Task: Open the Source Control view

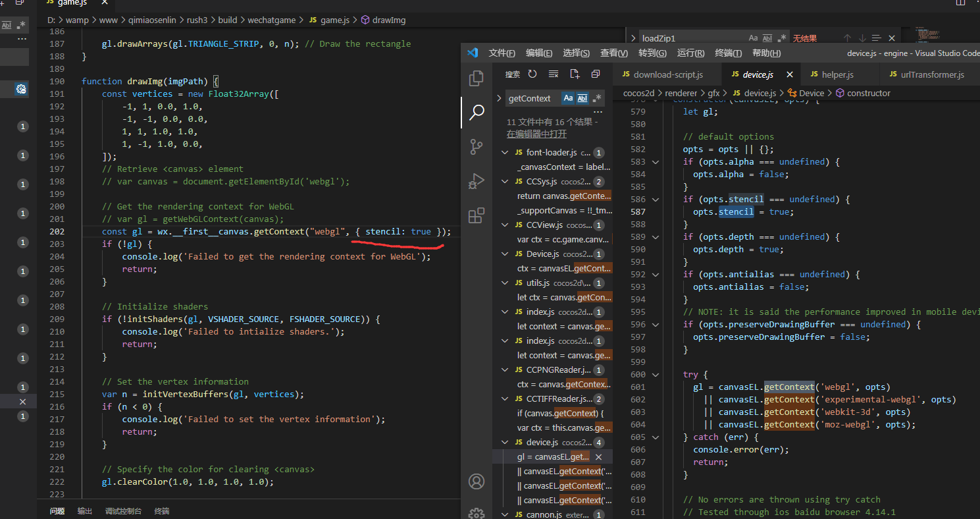Action: pyautogui.click(x=477, y=147)
